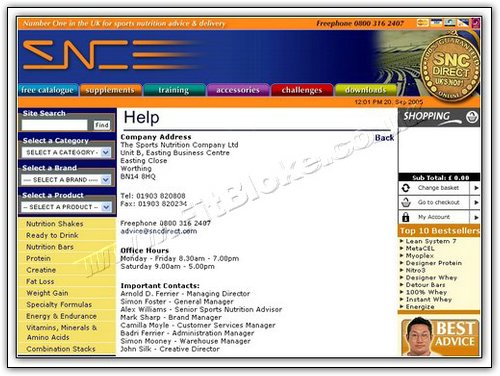500x376 pixels.
Task: Open the Select a Brand dropdown
Action: tap(66, 180)
